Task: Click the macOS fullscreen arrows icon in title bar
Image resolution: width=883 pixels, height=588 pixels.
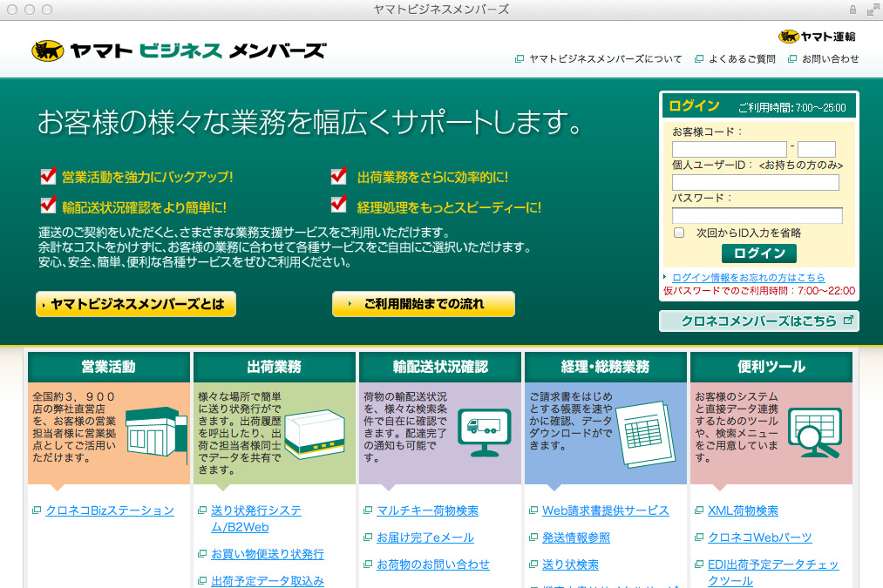Action: 873,10
